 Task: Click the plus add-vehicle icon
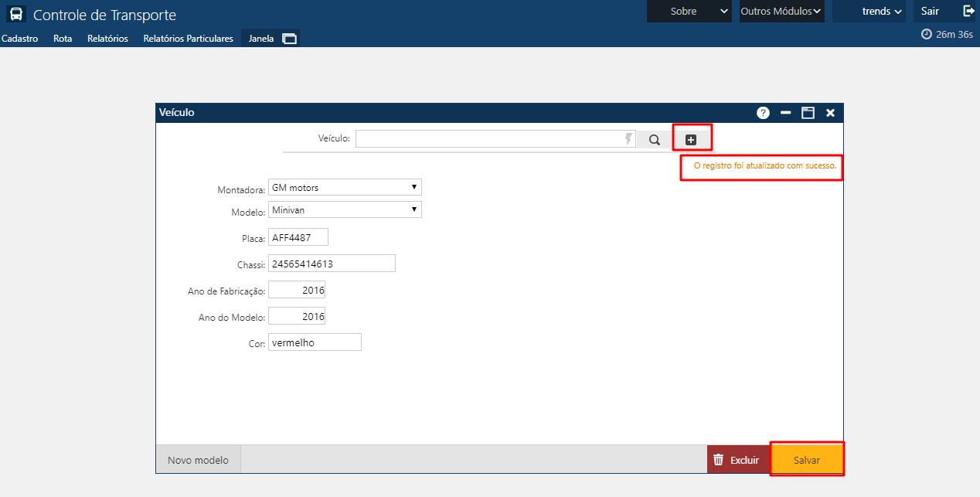click(691, 140)
